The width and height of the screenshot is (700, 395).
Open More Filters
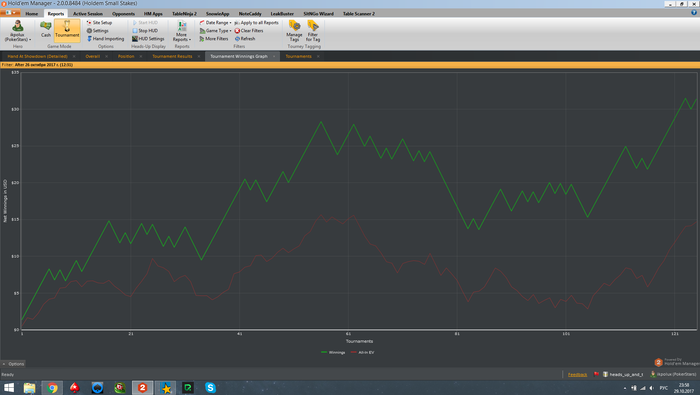tap(213, 39)
